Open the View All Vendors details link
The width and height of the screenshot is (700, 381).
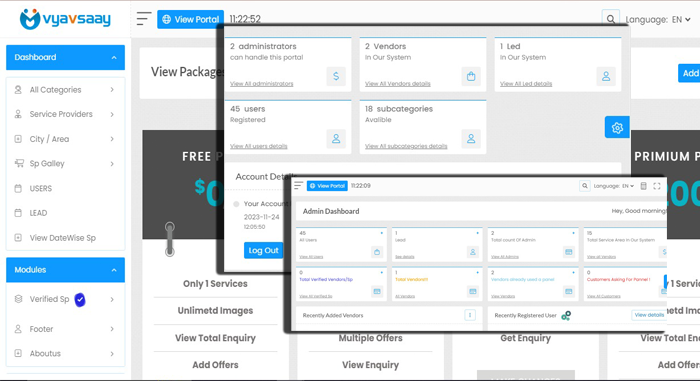[398, 84]
